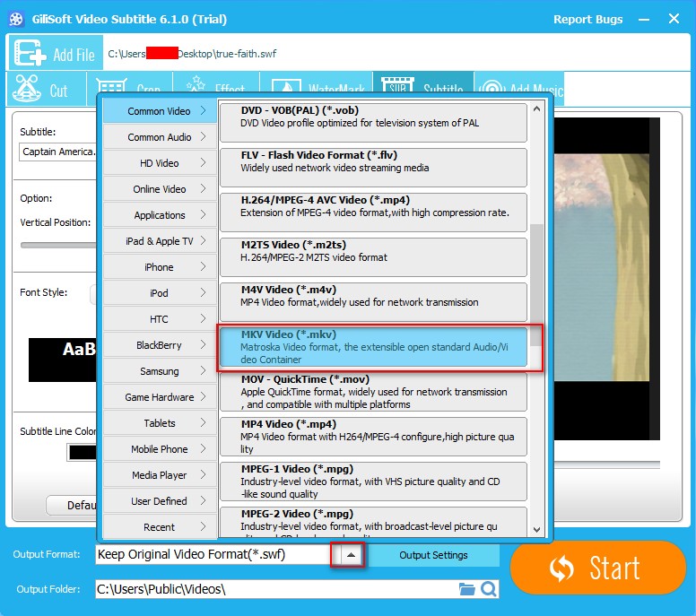Click the Add File icon button
Image resolution: width=696 pixels, height=616 pixels.
tap(56, 53)
